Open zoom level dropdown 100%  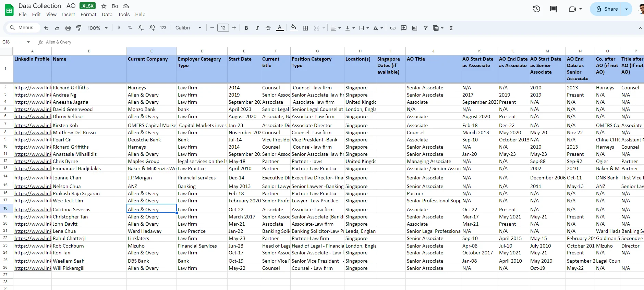[98, 28]
